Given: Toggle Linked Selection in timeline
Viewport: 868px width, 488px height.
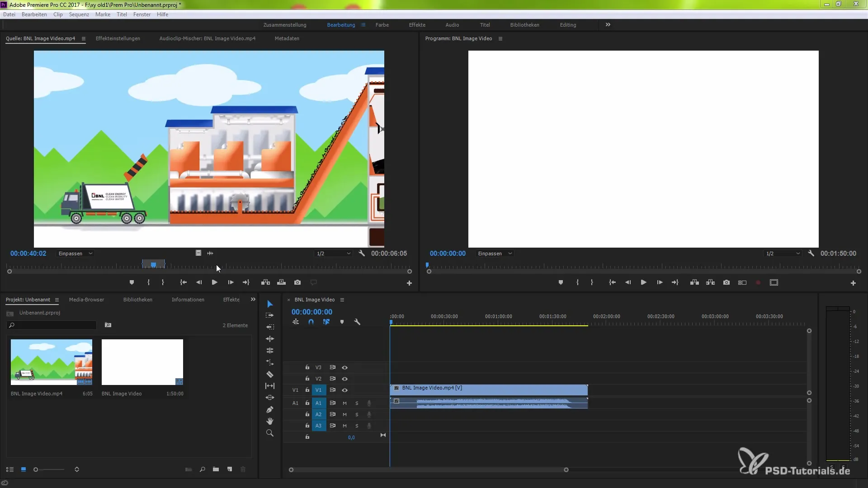Looking at the screenshot, I should click(x=326, y=322).
